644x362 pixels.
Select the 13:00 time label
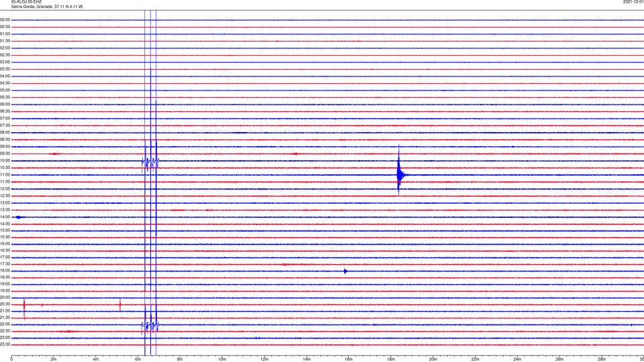tap(5, 202)
